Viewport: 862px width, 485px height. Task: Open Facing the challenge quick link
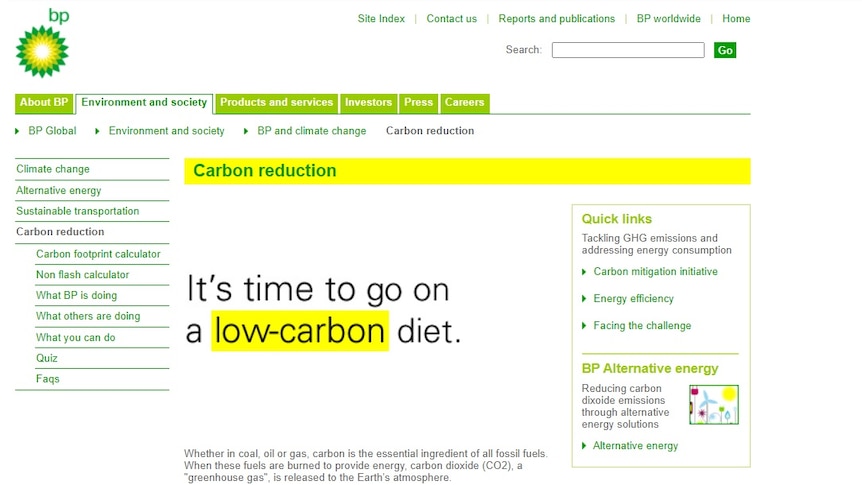coord(642,326)
